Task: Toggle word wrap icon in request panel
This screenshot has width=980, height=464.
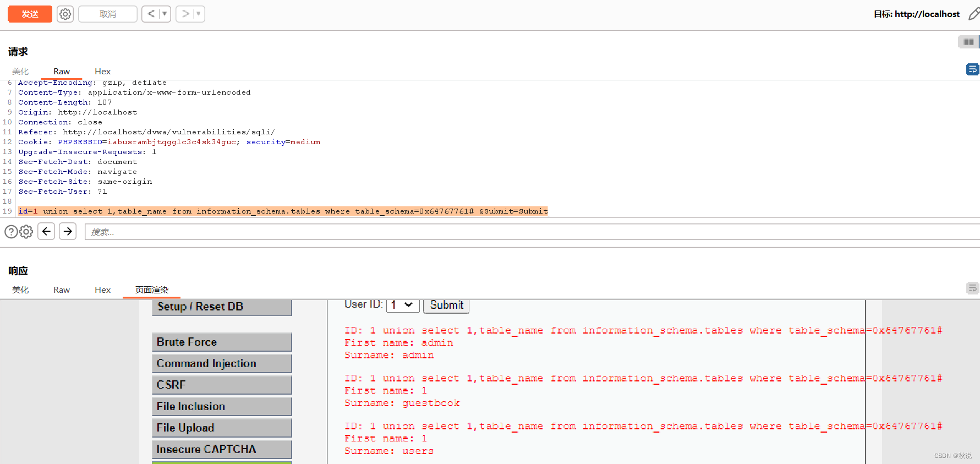Action: coord(972,69)
